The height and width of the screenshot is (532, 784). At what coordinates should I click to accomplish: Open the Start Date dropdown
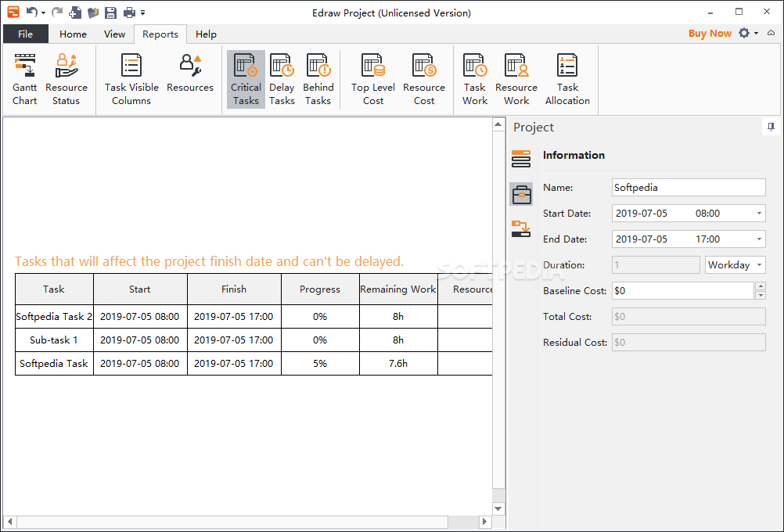(x=759, y=213)
